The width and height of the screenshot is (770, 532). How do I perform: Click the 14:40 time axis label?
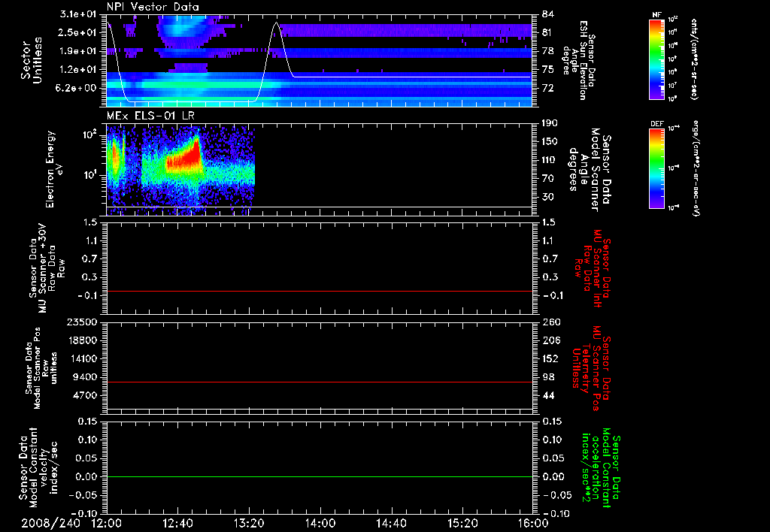(391, 523)
